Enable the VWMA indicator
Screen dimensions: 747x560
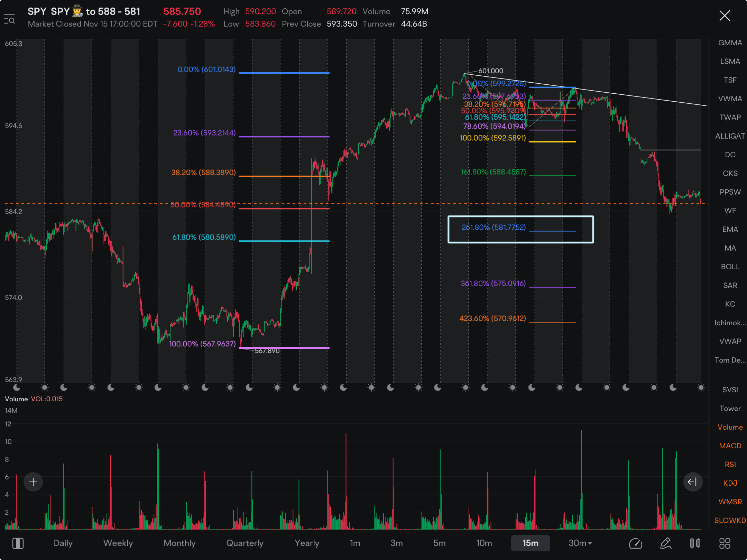pos(730,99)
